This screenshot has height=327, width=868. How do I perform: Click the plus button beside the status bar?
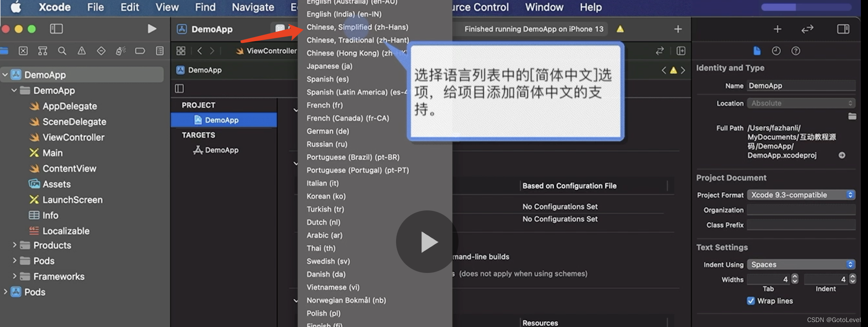678,29
